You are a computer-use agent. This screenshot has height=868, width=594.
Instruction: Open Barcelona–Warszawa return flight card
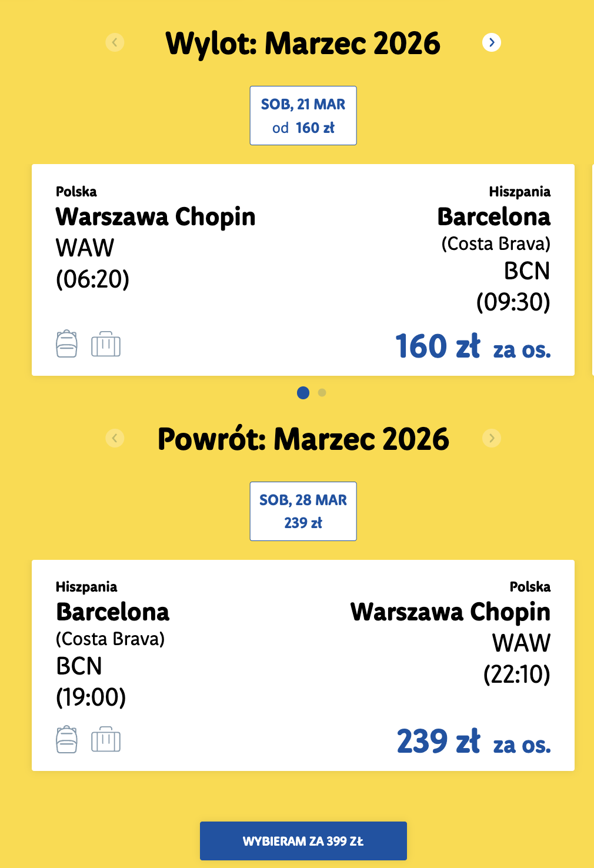coord(303,665)
